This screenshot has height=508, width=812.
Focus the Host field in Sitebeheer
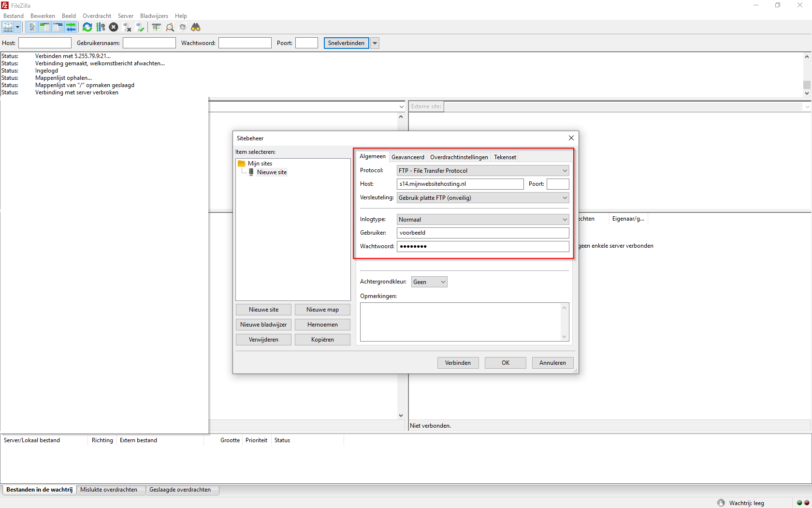click(x=460, y=184)
